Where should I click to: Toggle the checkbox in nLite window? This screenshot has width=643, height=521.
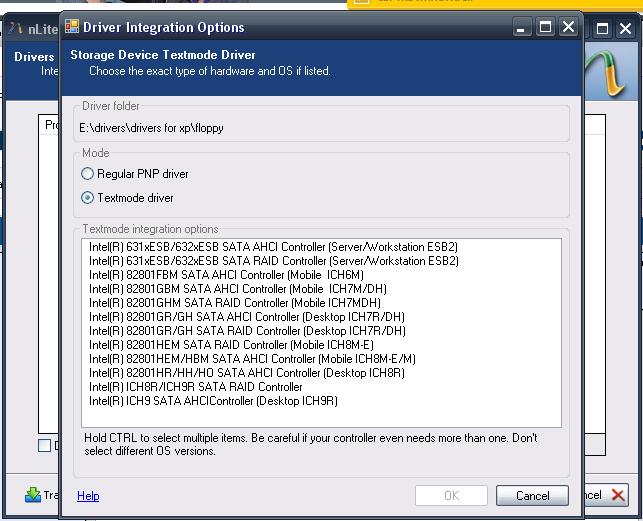coord(44,446)
